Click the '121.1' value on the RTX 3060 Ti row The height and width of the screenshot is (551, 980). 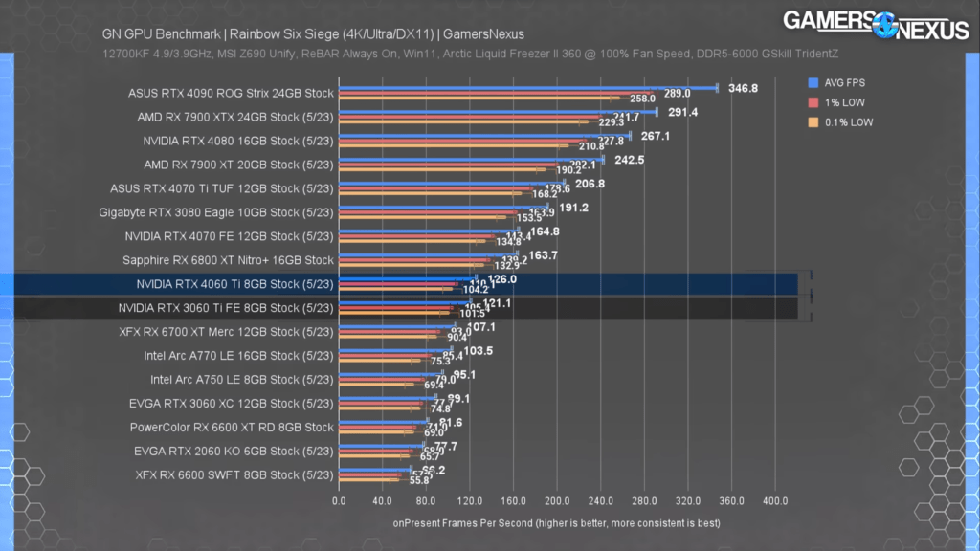point(497,303)
